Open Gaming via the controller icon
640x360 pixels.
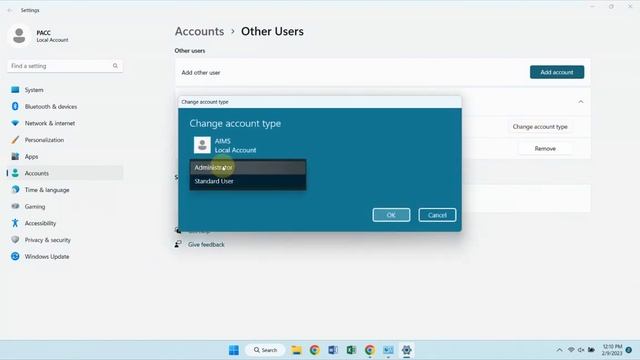pos(15,207)
